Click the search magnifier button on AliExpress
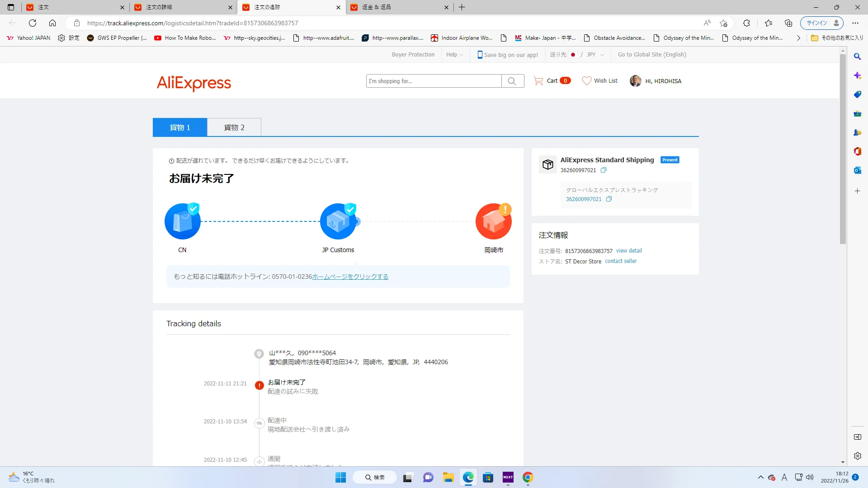868x488 pixels. click(512, 81)
